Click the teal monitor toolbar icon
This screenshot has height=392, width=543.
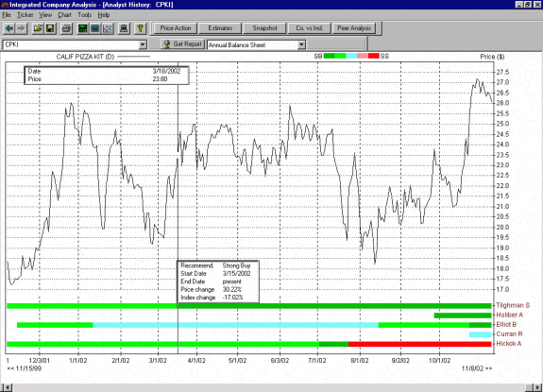(x=94, y=28)
